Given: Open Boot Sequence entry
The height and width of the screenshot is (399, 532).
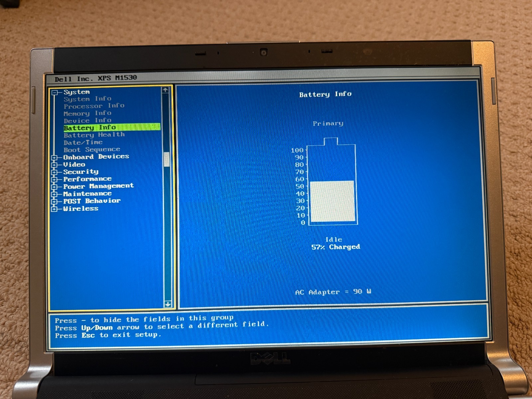Looking at the screenshot, I should click(x=92, y=150).
